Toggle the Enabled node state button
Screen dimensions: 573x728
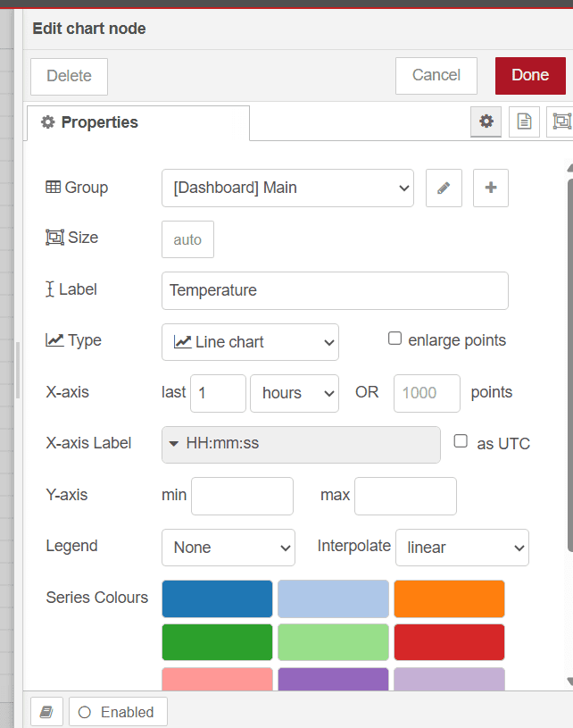pyautogui.click(x=118, y=712)
